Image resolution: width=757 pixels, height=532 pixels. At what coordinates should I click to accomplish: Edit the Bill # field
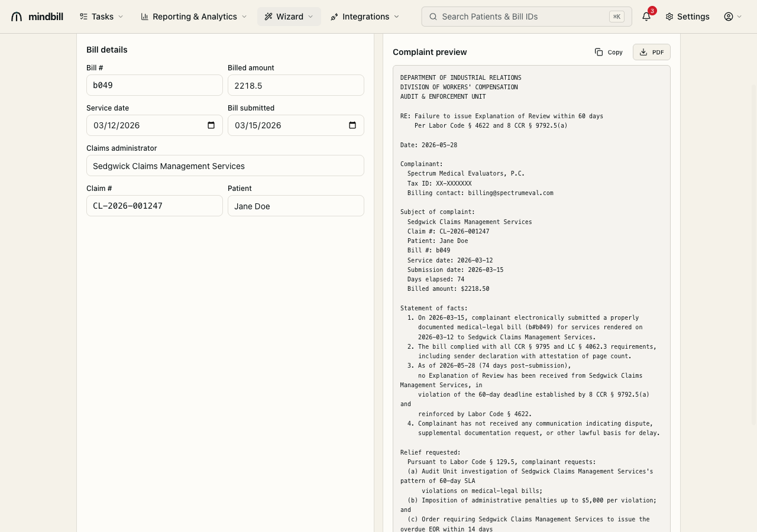click(x=154, y=85)
